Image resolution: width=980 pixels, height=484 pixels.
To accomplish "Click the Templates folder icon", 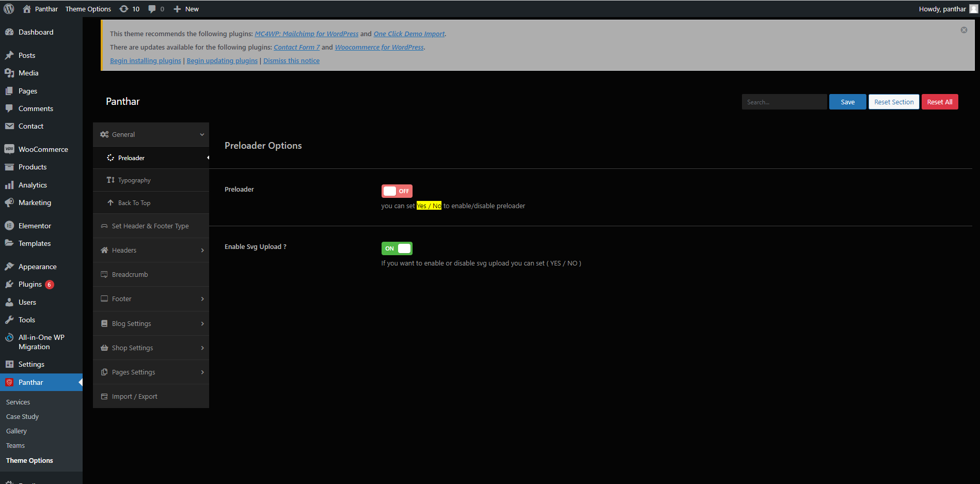I will [9, 243].
